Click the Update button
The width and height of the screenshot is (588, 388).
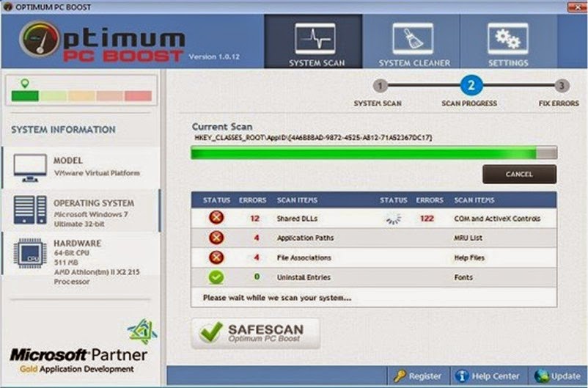[x=558, y=376]
